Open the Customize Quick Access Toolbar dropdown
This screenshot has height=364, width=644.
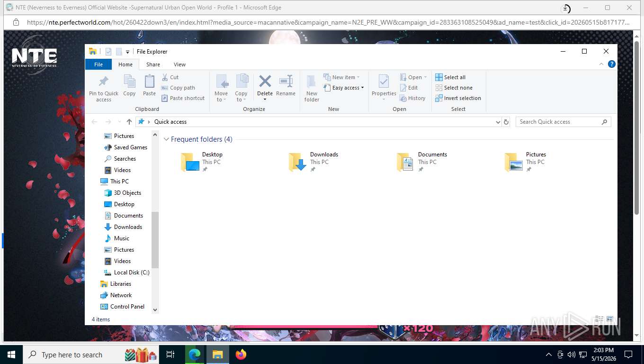tap(127, 52)
